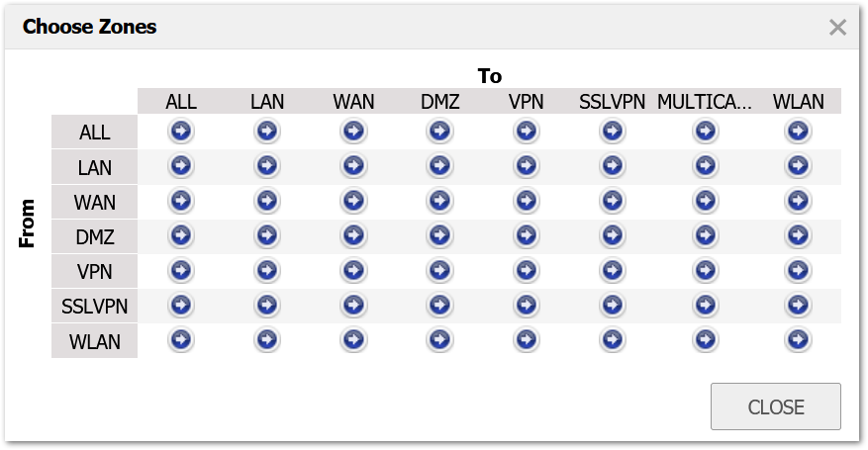
Task: Select arrow from WLAN to WLAN
Action: tap(799, 340)
